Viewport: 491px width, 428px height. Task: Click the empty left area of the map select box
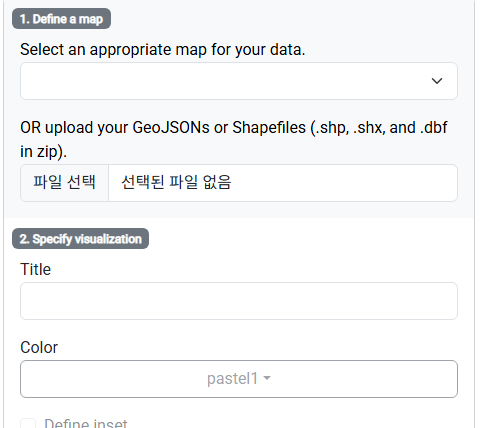133,81
